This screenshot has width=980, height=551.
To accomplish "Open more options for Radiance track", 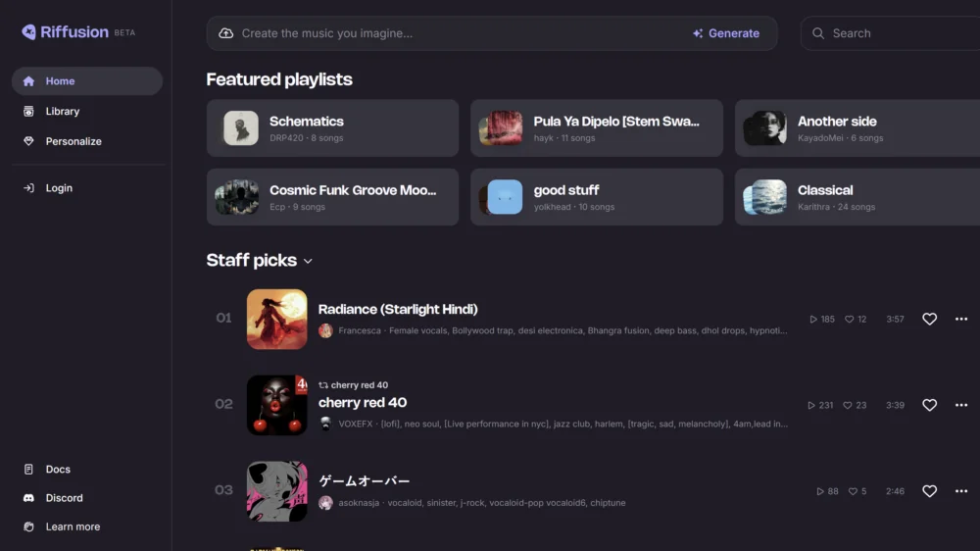I will click(960, 320).
